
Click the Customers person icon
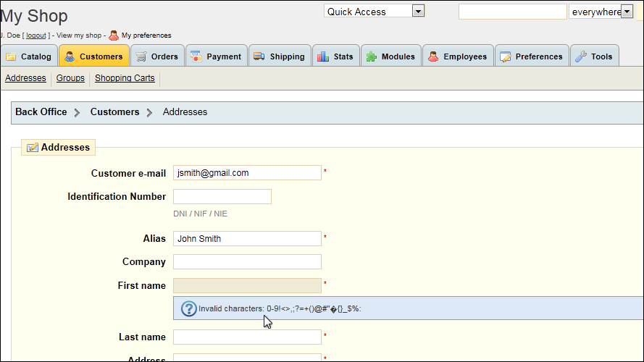click(70, 56)
